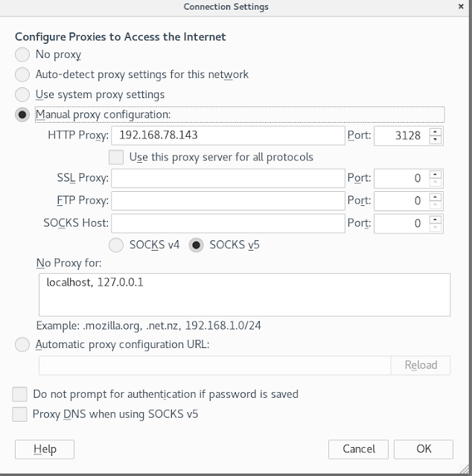Image resolution: width=472 pixels, height=476 pixels.
Task: Enable Use this proxy server for all protocols
Action: (116, 157)
